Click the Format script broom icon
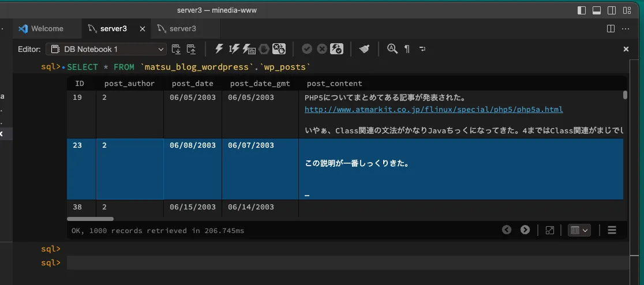644x285 pixels. coord(364,49)
